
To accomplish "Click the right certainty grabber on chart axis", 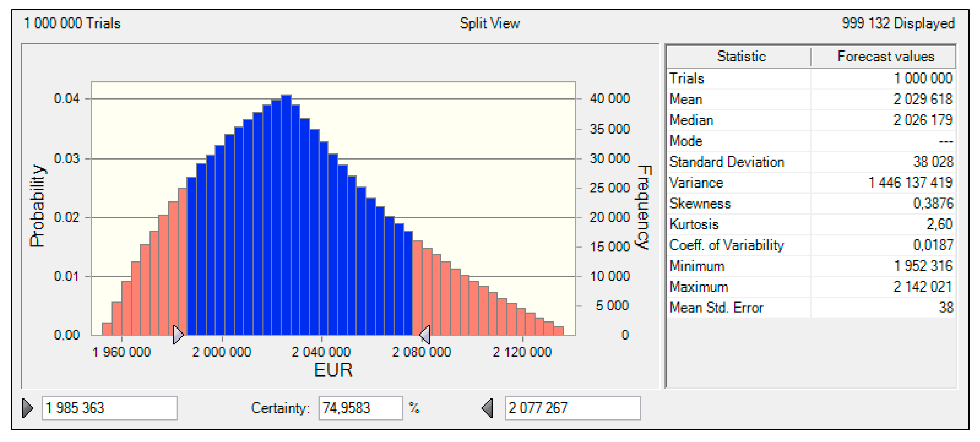I will point(425,335).
